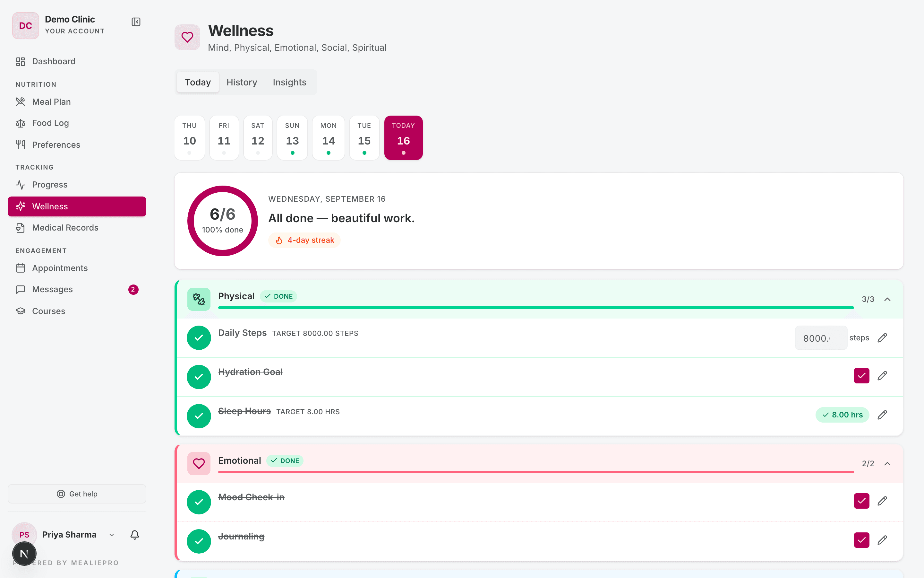
Task: Edit Hydration Goal pencil icon
Action: (882, 376)
